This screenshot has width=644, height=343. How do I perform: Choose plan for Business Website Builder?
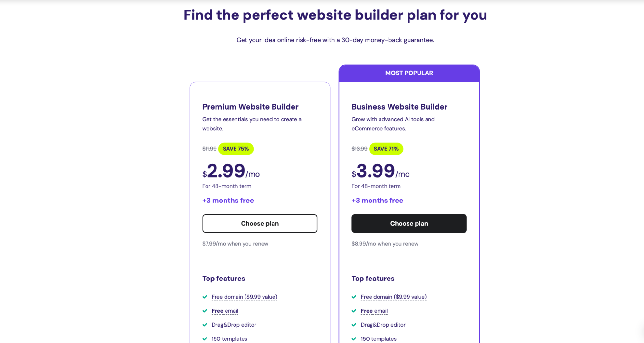coord(409,223)
